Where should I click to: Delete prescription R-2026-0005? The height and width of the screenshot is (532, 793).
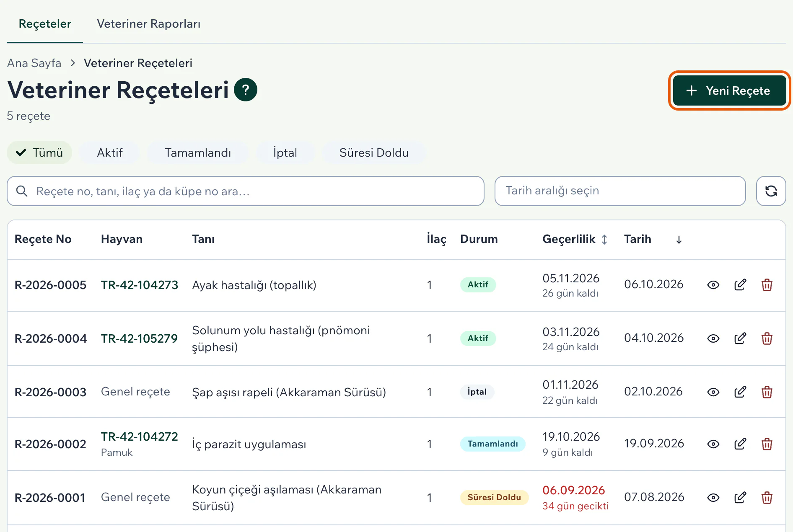pyautogui.click(x=767, y=285)
